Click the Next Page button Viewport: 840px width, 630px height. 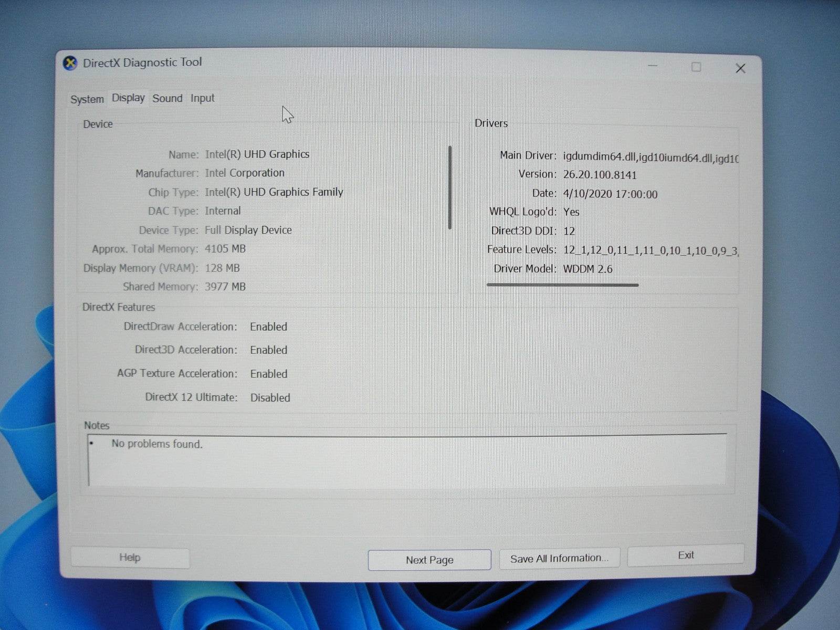pyautogui.click(x=429, y=560)
